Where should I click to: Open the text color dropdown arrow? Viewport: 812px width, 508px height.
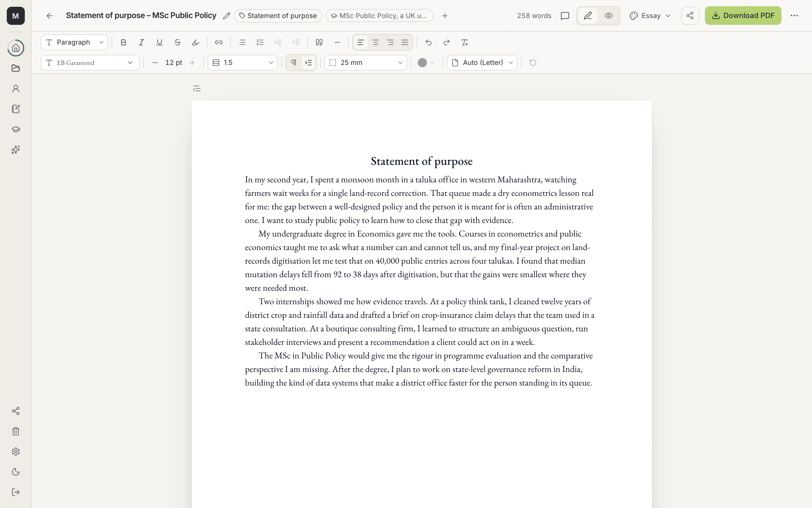433,62
